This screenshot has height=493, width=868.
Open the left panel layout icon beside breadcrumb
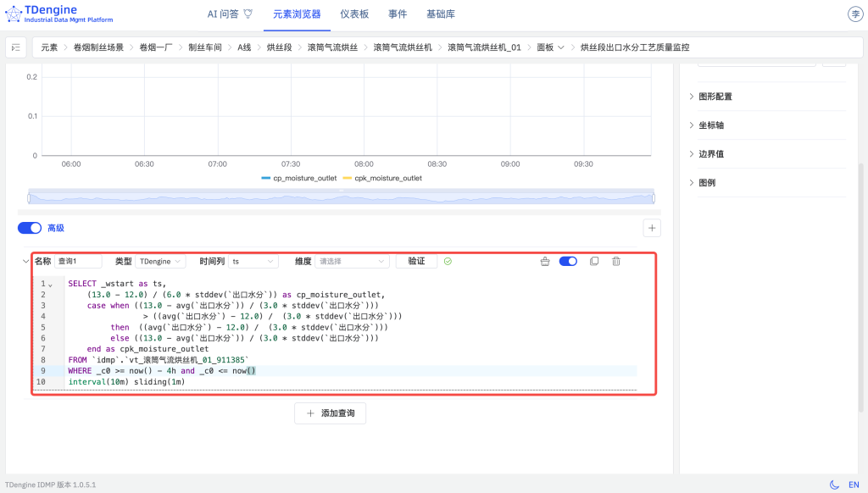pyautogui.click(x=14, y=47)
